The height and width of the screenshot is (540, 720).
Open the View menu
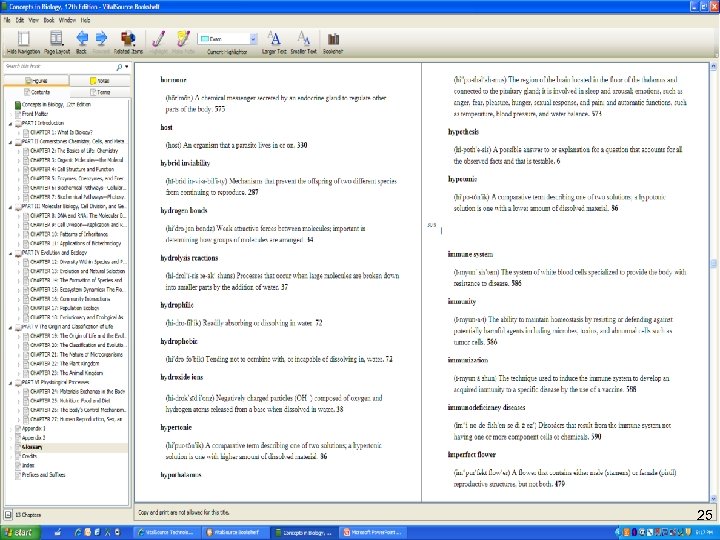coord(34,20)
